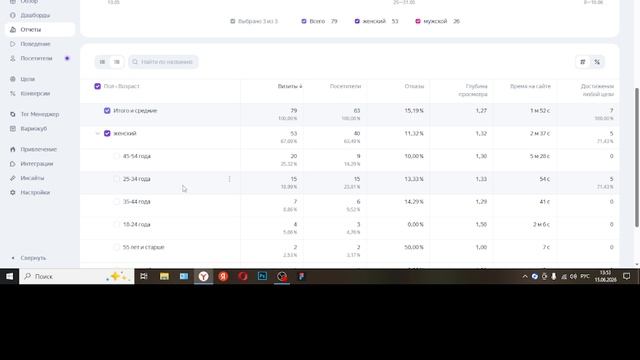Sort table by Посетители column
The width and height of the screenshot is (640, 360).
coord(345,86)
